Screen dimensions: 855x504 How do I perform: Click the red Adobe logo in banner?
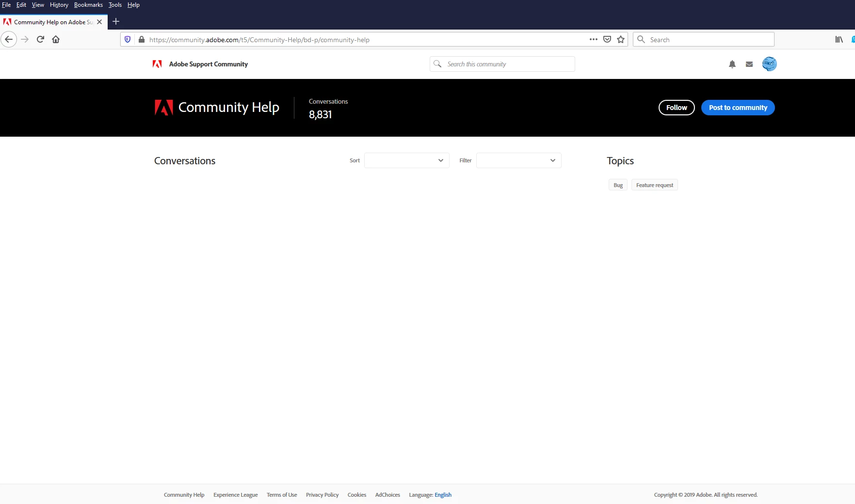164,107
